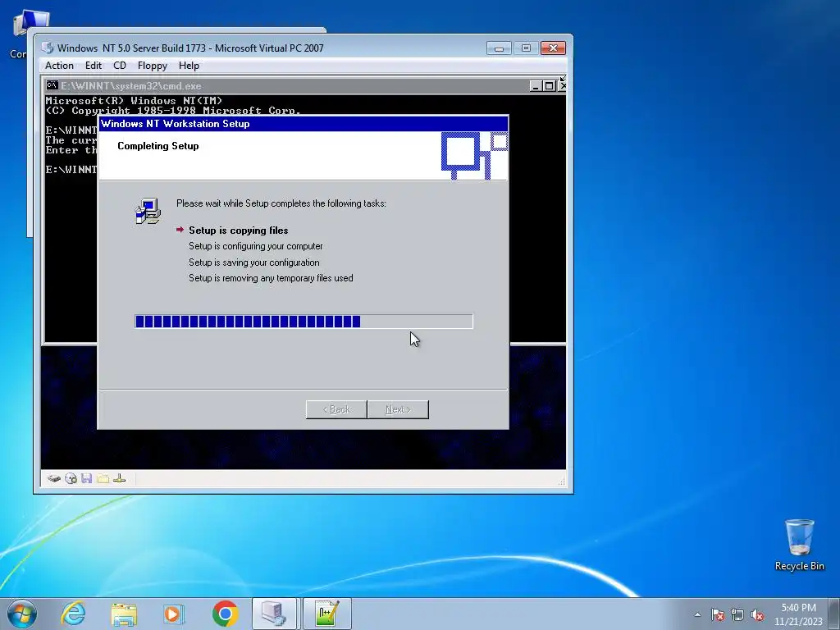840x630 pixels.
Task: Click the network adapter status icon
Action: click(120, 478)
